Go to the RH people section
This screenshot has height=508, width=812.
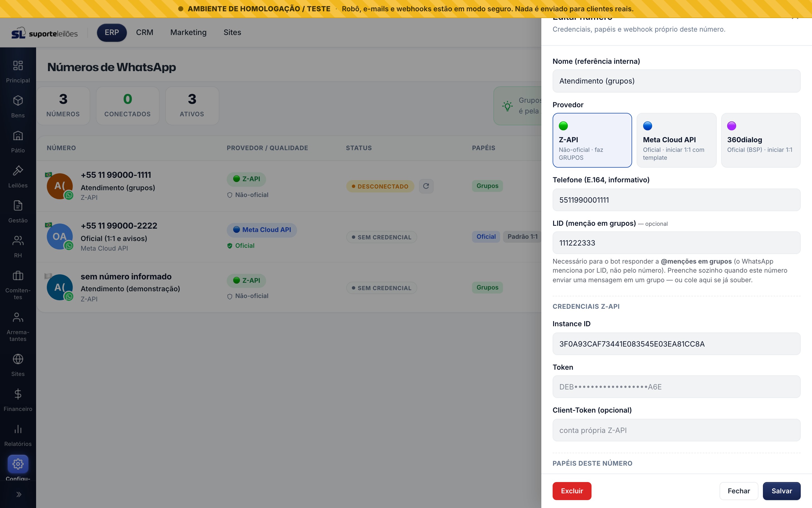(x=18, y=246)
